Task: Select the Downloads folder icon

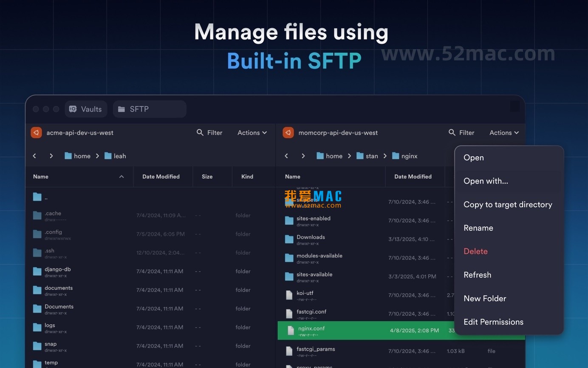Action: 289,240
